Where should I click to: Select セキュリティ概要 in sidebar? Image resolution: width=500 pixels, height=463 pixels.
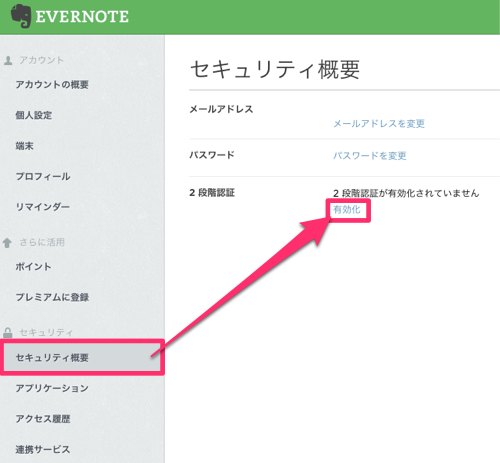(x=82, y=357)
